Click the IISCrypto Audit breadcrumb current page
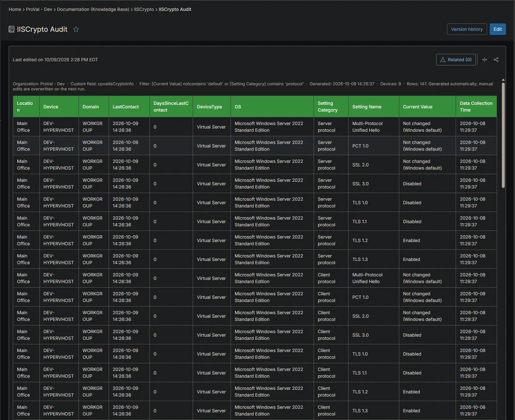 (175, 9)
